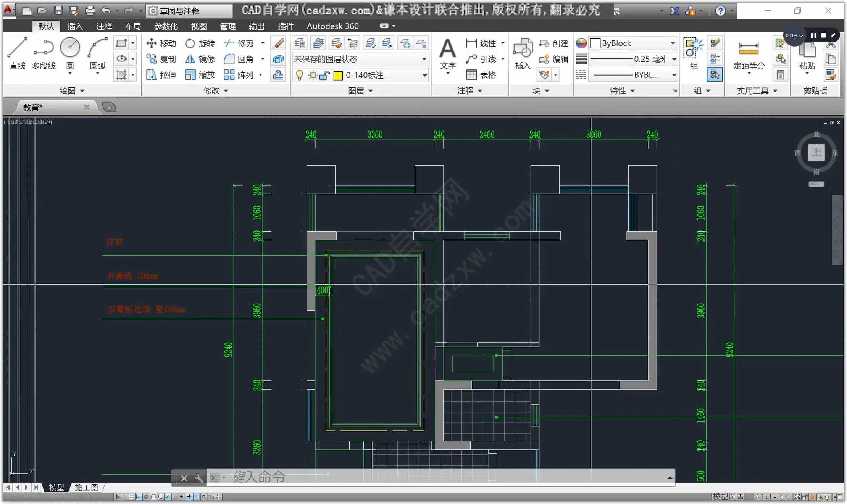This screenshot has width=847, height=504.
Task: Open the 施工图 layout tab
Action: pos(86,487)
